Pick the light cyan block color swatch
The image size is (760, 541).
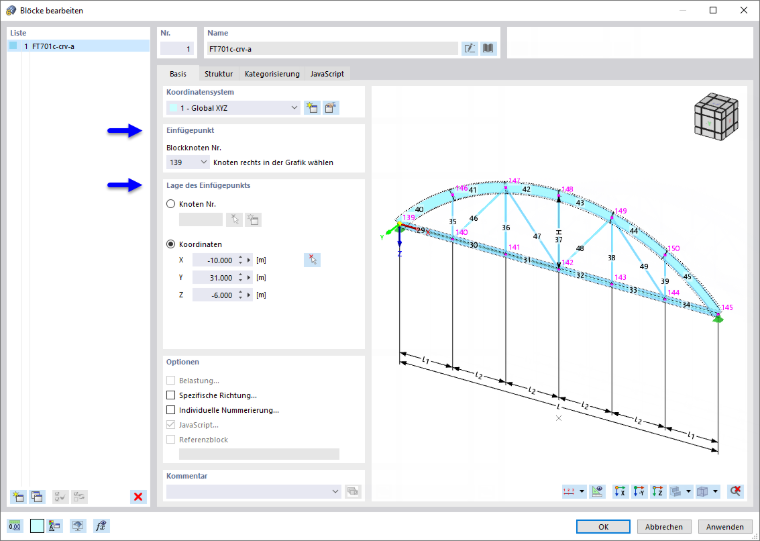click(37, 526)
